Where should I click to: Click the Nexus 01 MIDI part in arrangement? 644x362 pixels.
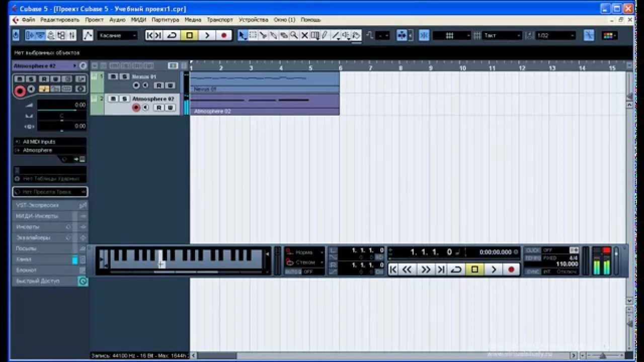(265, 82)
